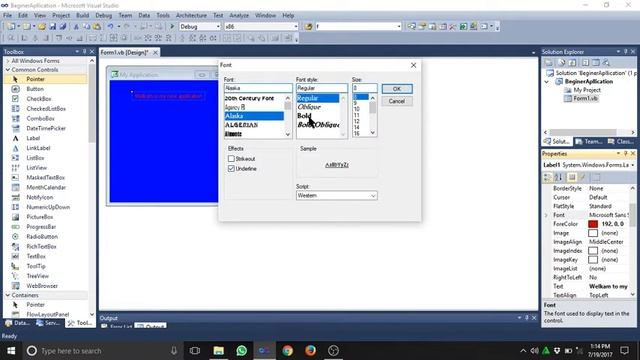The height and width of the screenshot is (360, 640).
Task: Show Alphabetical sort in Properties panel
Action: [x=558, y=177]
